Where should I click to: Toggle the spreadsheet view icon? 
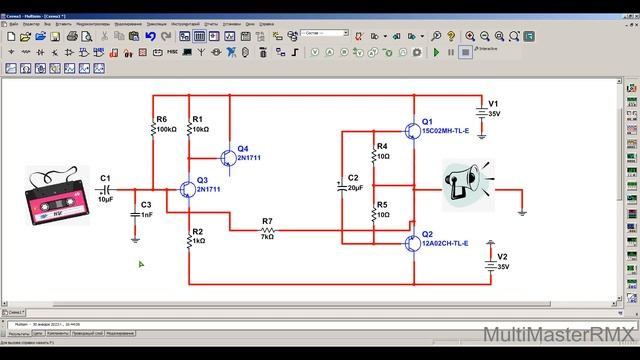pos(199,36)
